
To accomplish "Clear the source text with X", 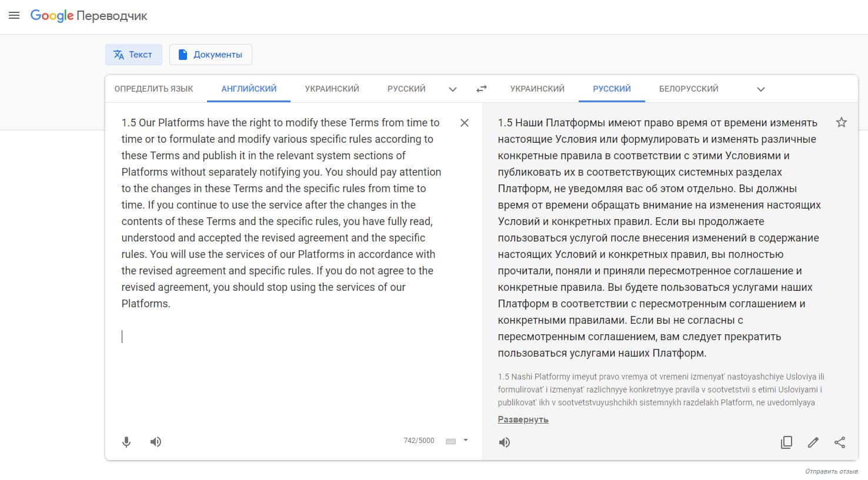I will click(464, 123).
